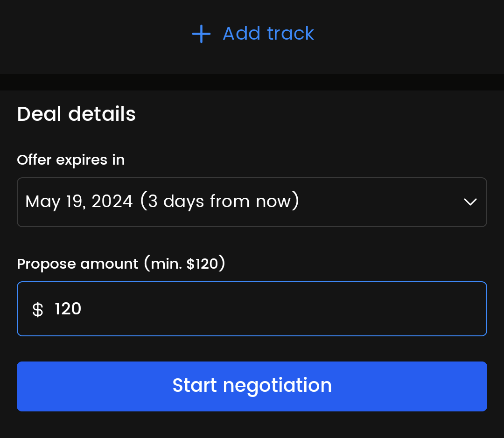Click the "Propose amount" label text
This screenshot has width=504, height=438.
pyautogui.click(x=77, y=264)
